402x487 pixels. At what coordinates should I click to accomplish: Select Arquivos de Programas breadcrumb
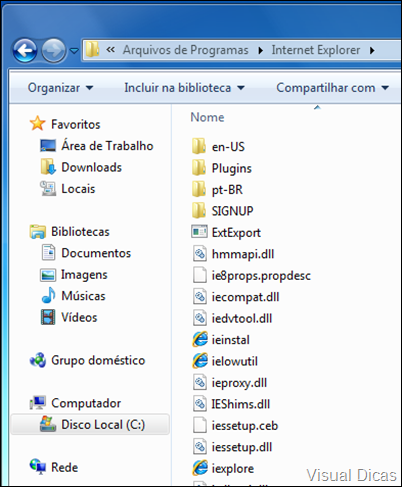point(186,50)
